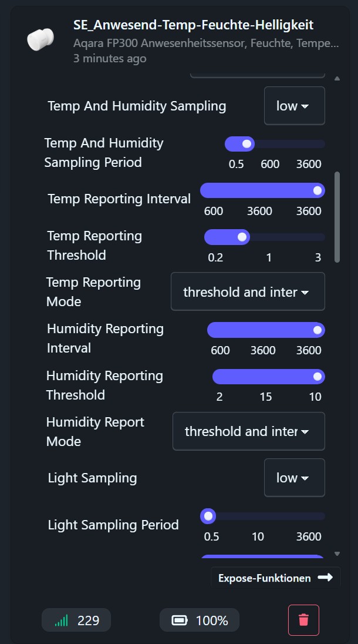The image size is (358, 644).
Task: Click the Light Sampling Period slider handle
Action: (x=208, y=516)
